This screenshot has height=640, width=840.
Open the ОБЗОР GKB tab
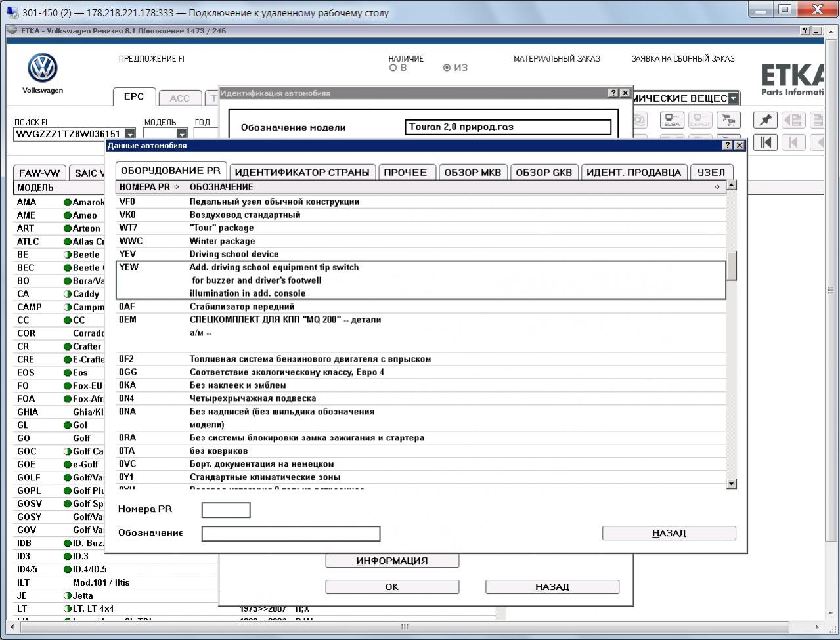(544, 172)
